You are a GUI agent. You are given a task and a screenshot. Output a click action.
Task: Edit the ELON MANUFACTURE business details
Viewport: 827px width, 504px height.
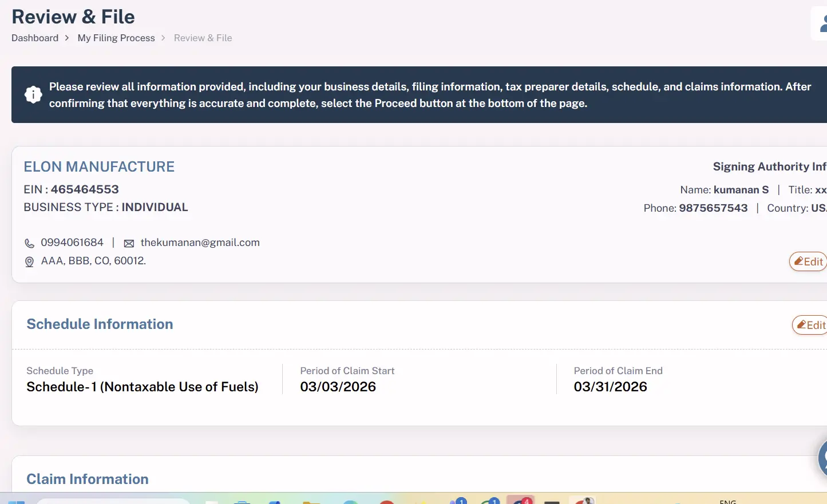pos(808,261)
